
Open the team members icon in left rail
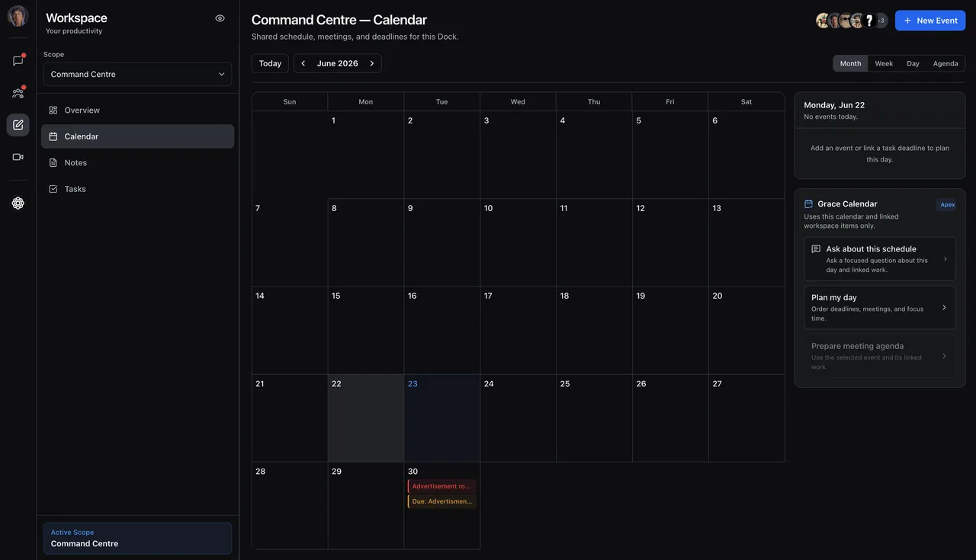[x=18, y=93]
